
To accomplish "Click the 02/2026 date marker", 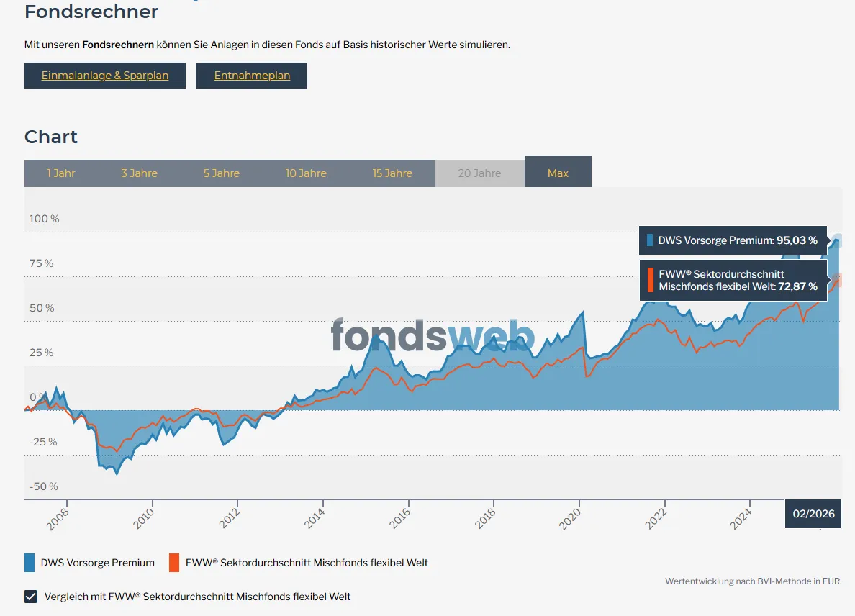I will [813, 514].
